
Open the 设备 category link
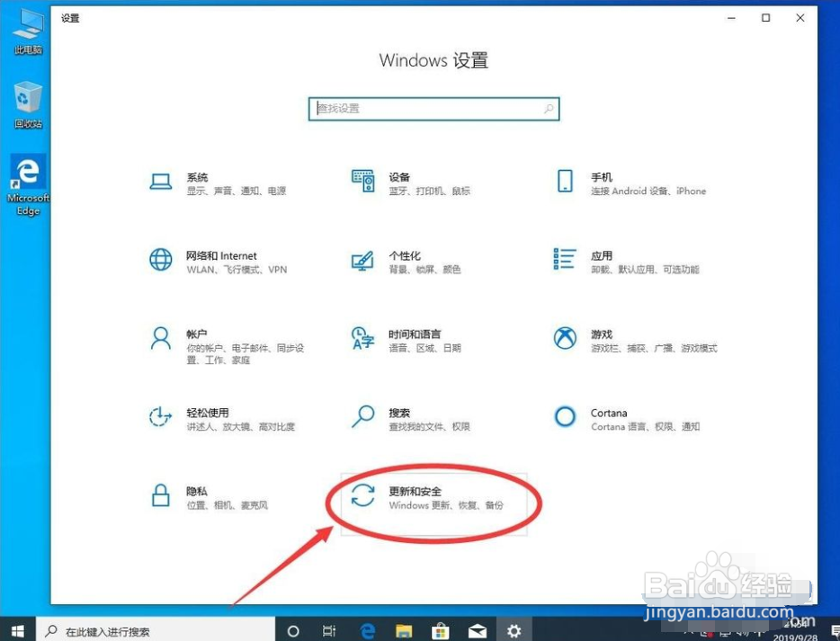pyautogui.click(x=399, y=177)
